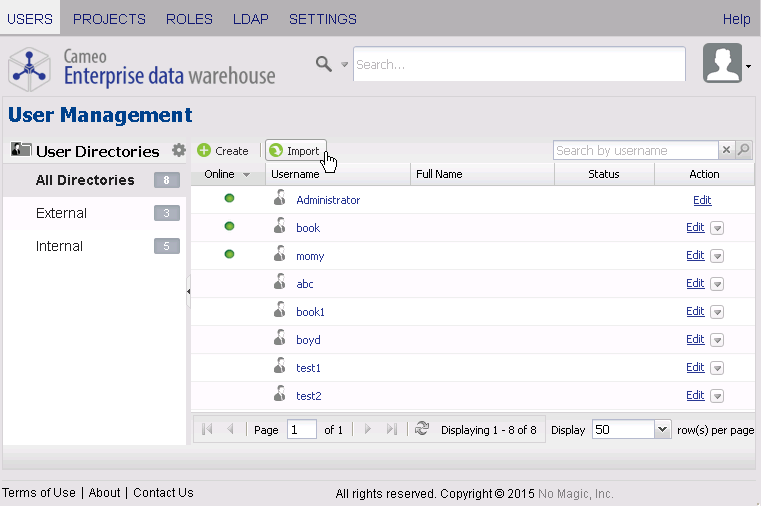Image resolution: width=761 pixels, height=506 pixels.
Task: Click the green Create user icon
Action: click(x=204, y=151)
